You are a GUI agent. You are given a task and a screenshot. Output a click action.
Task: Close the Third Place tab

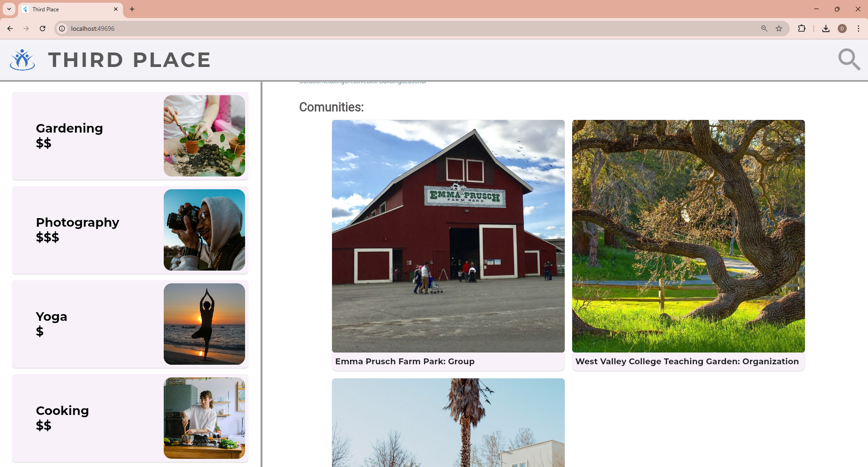point(116,9)
